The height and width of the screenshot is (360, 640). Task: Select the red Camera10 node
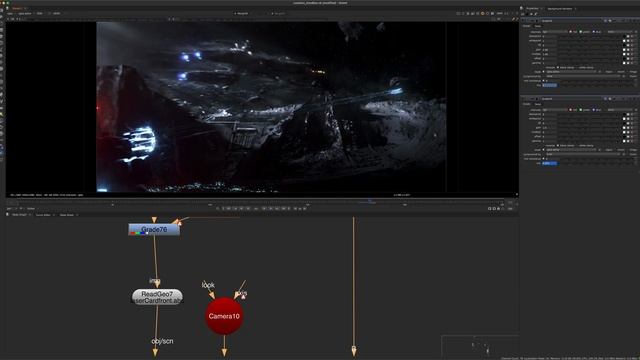click(x=224, y=316)
